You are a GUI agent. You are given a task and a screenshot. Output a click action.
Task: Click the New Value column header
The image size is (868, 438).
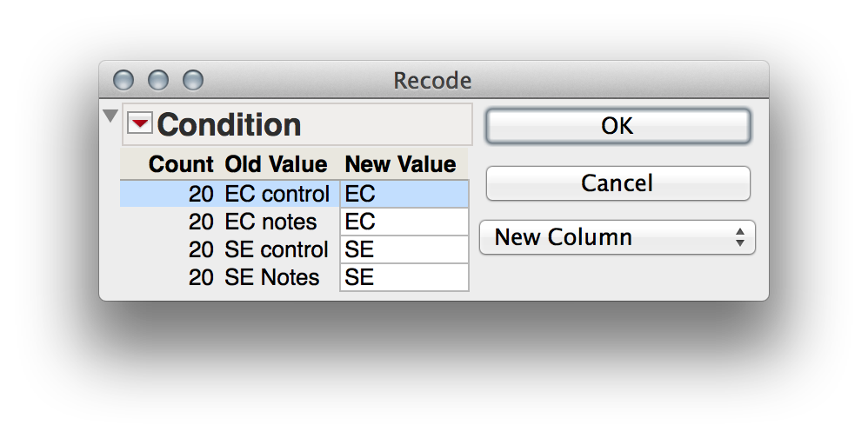[401, 164]
